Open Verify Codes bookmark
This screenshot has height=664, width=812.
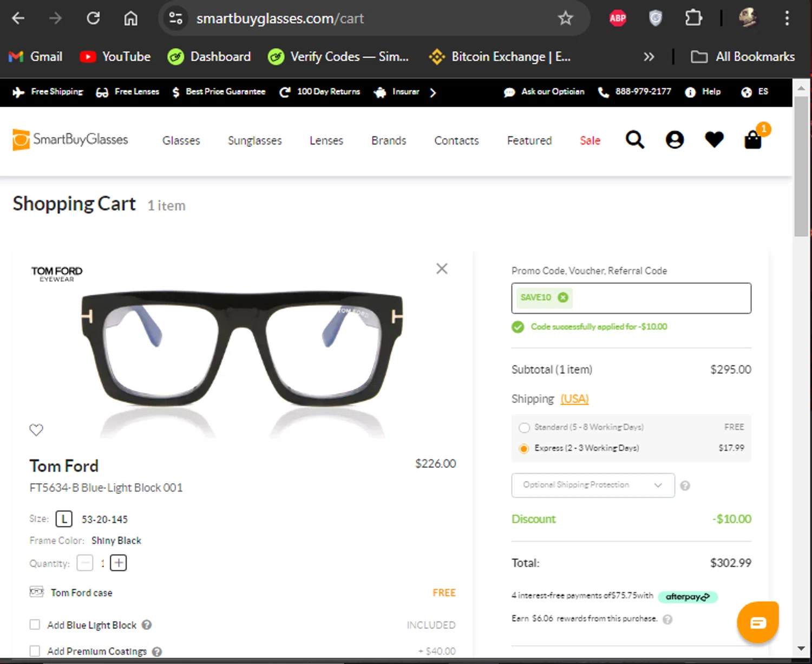tap(338, 56)
